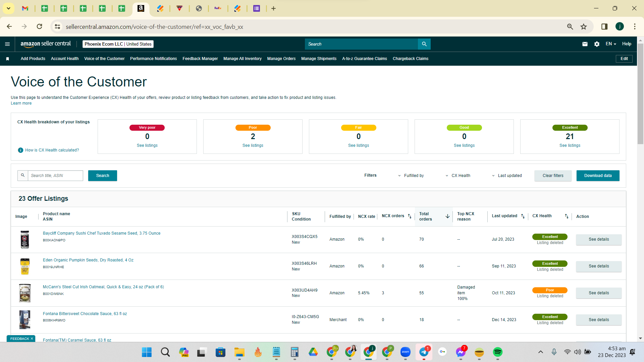This screenshot has height=362, width=644.
Task: Click the page vertical scrollbar thumb
Action: coord(640,94)
